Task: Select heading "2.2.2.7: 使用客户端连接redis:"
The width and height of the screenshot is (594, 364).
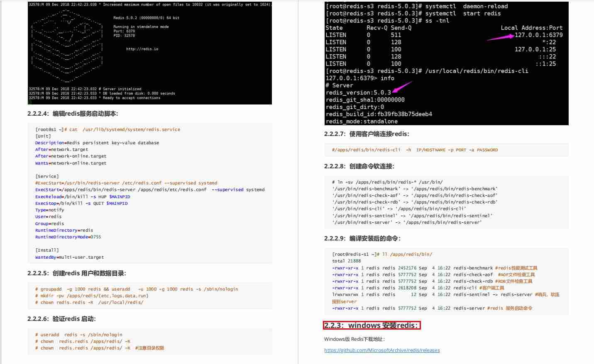Action: pos(367,134)
